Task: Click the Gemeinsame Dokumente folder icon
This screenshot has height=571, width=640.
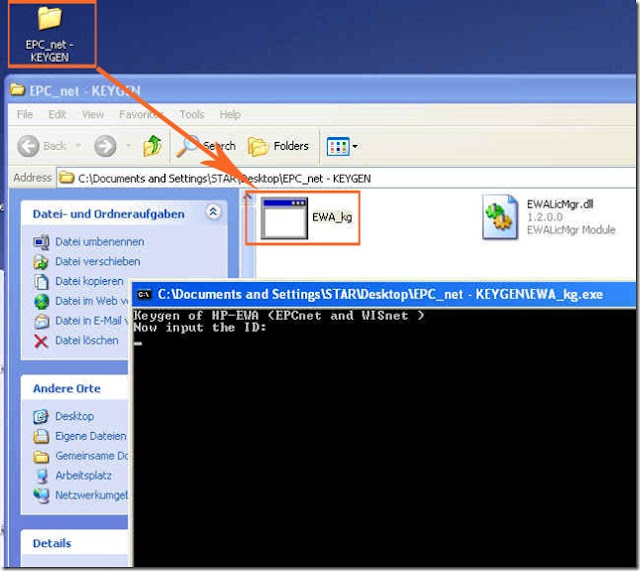Action: click(x=41, y=456)
